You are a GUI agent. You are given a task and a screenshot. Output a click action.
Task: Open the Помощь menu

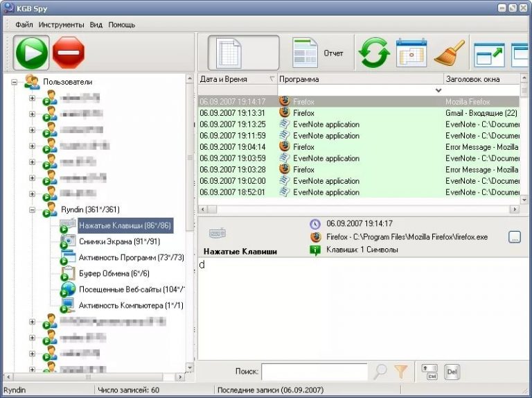(122, 25)
